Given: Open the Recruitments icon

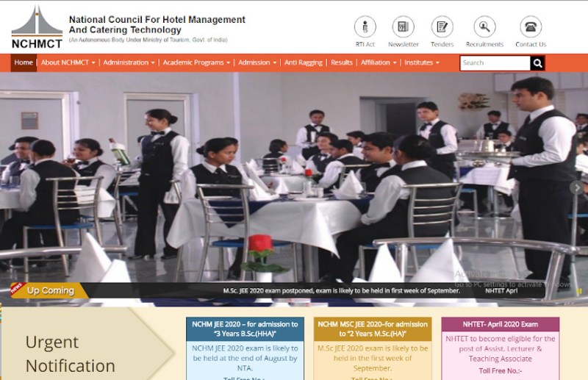Looking at the screenshot, I should 484,26.
